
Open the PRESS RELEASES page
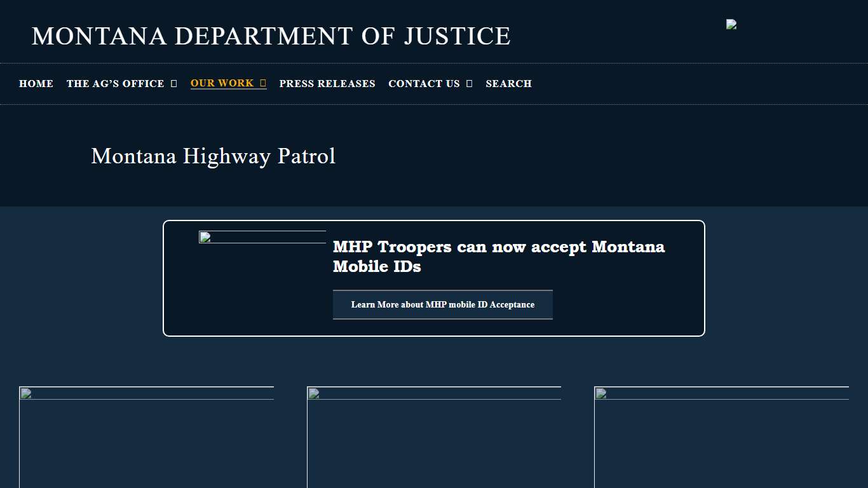coord(327,83)
